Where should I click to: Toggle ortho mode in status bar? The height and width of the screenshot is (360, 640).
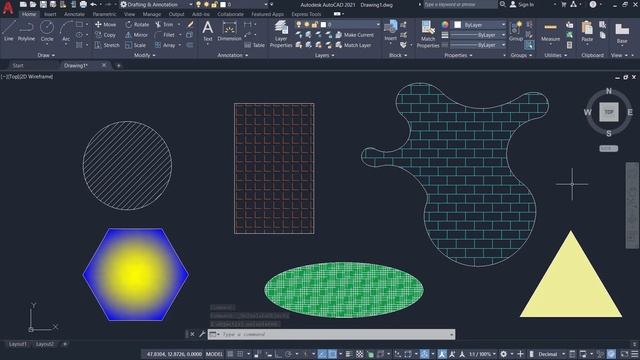click(278, 354)
